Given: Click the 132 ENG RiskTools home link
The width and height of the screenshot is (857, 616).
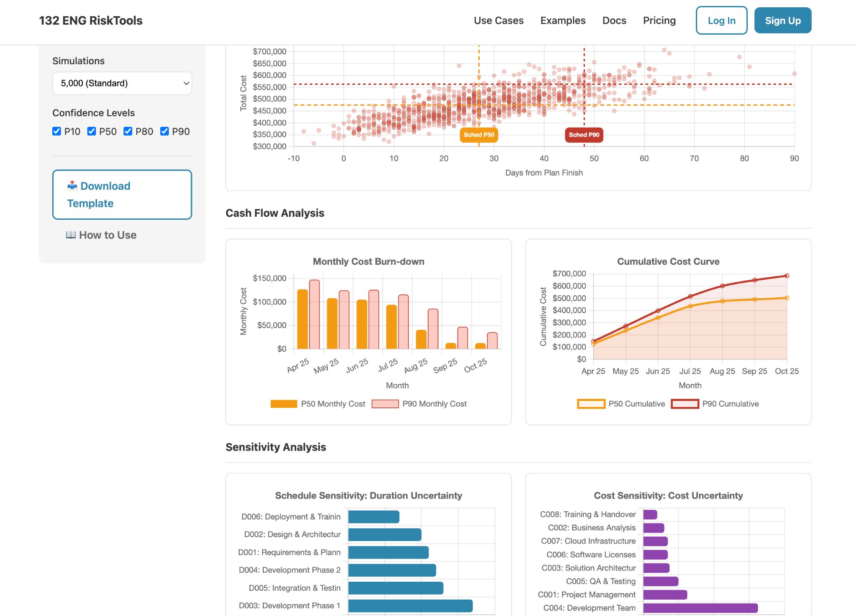Looking at the screenshot, I should pos(91,20).
